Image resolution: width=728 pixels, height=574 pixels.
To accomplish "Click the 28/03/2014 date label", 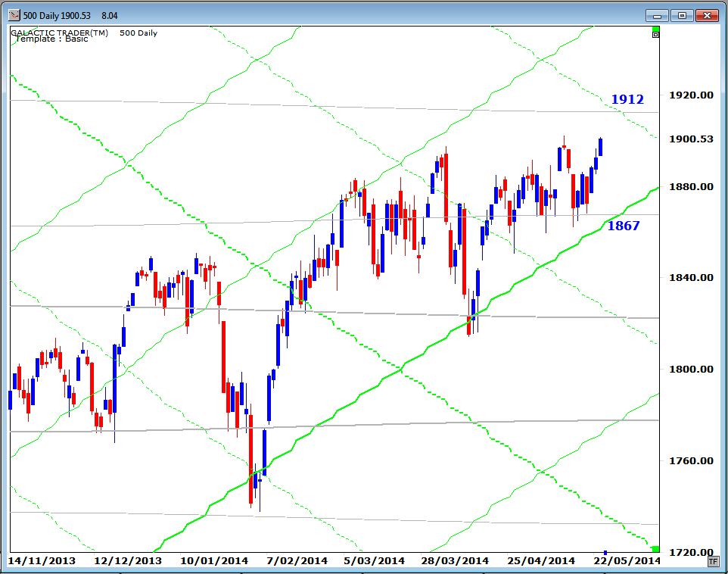I will [x=455, y=561].
